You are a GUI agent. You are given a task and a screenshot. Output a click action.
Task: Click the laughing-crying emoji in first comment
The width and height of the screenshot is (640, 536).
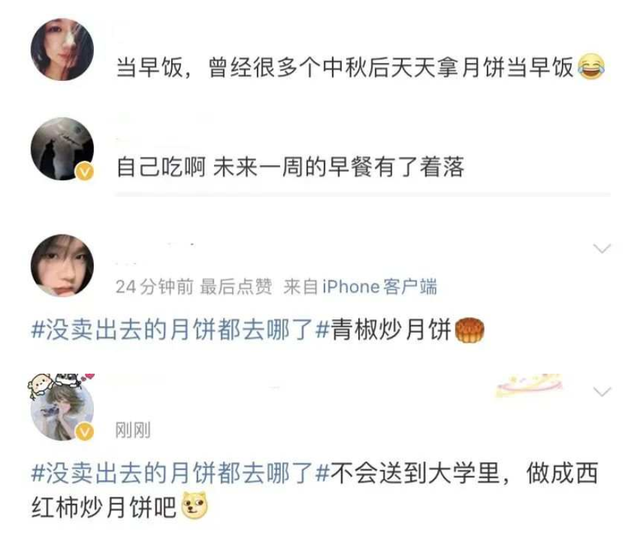591,67
